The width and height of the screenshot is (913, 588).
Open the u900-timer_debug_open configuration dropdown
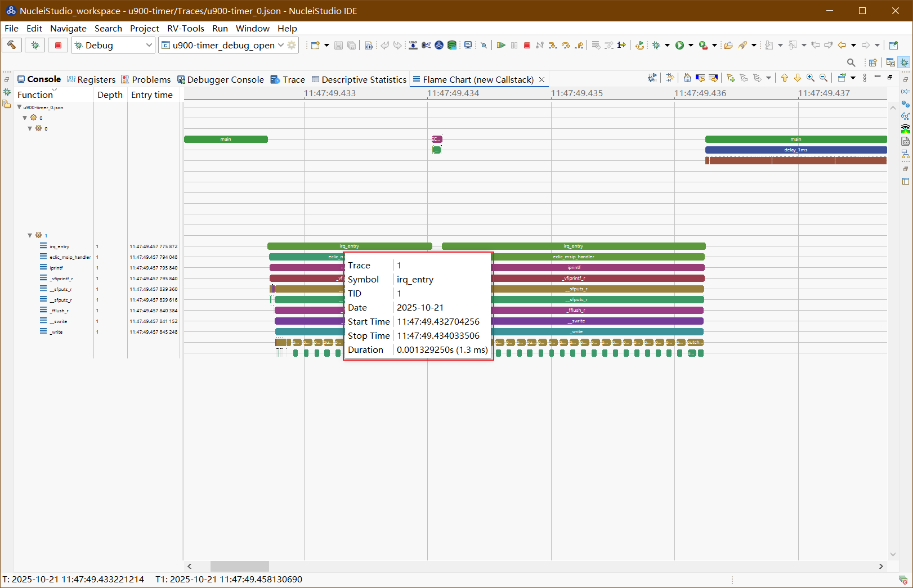tap(281, 45)
